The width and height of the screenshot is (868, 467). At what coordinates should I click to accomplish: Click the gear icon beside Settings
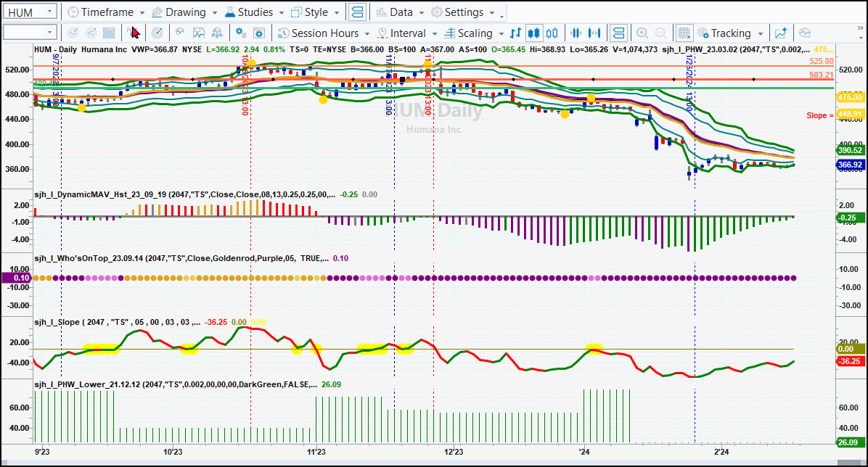tap(437, 12)
